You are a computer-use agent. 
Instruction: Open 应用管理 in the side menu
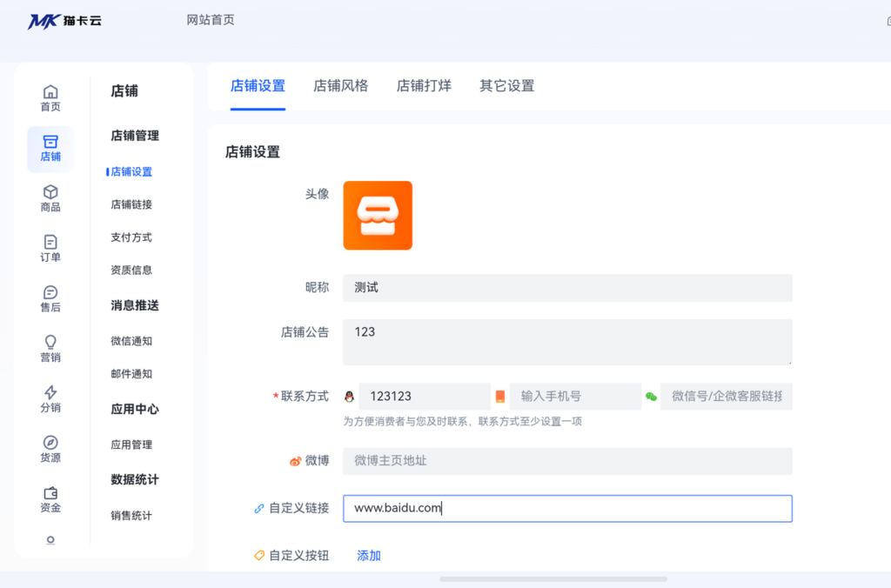(x=131, y=444)
